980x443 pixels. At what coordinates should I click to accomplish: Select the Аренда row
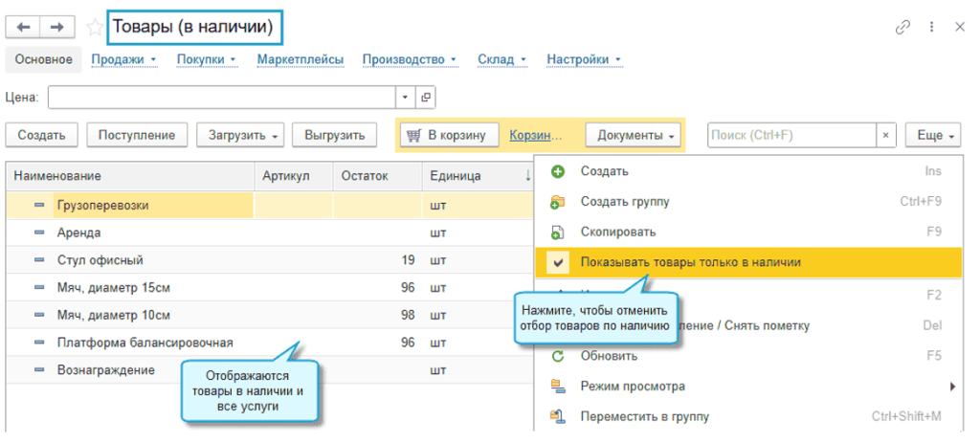(x=270, y=233)
